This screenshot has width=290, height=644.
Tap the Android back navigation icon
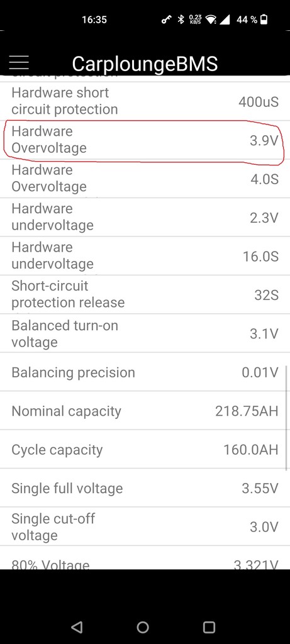click(76, 627)
